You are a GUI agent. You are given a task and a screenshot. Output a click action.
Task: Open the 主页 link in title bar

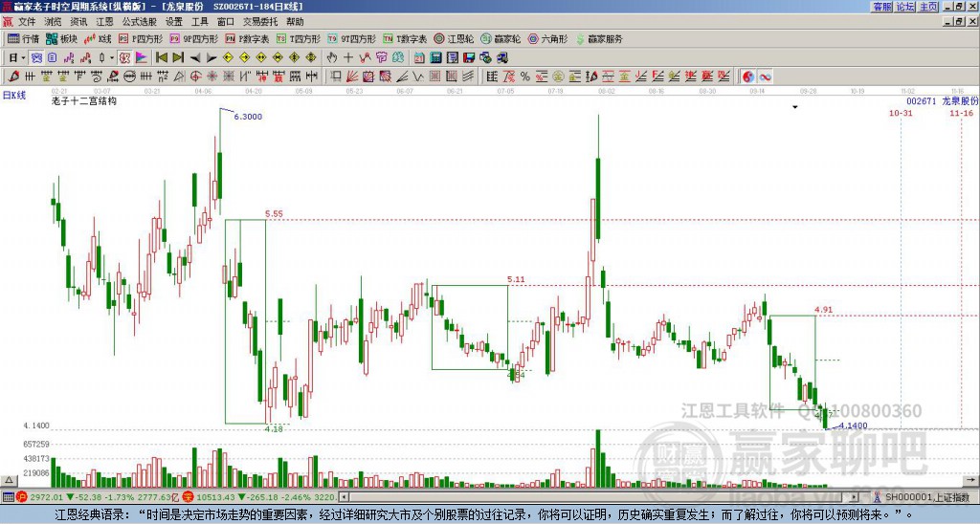[x=928, y=7]
